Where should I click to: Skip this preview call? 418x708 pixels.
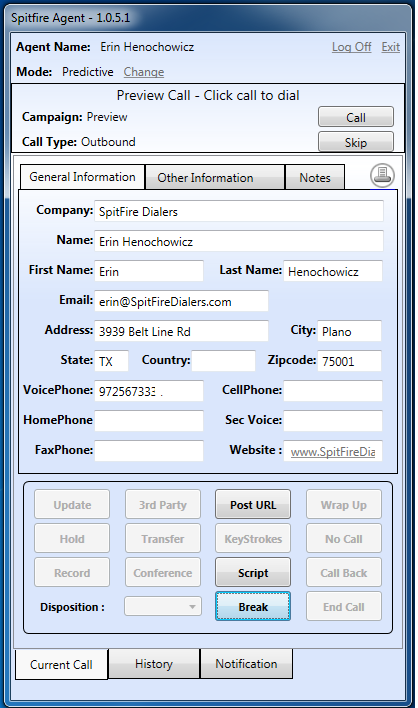[x=356, y=142]
